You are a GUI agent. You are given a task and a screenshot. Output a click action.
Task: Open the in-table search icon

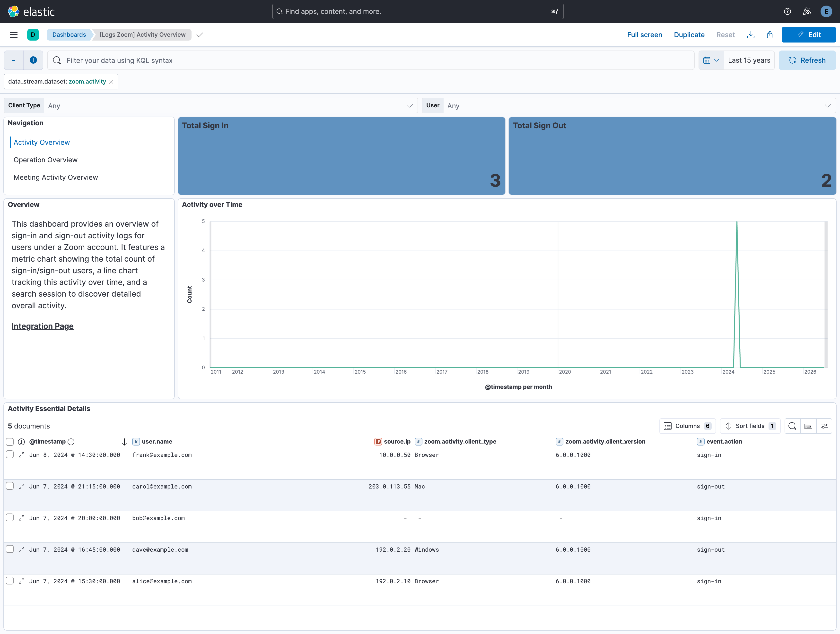tap(792, 426)
